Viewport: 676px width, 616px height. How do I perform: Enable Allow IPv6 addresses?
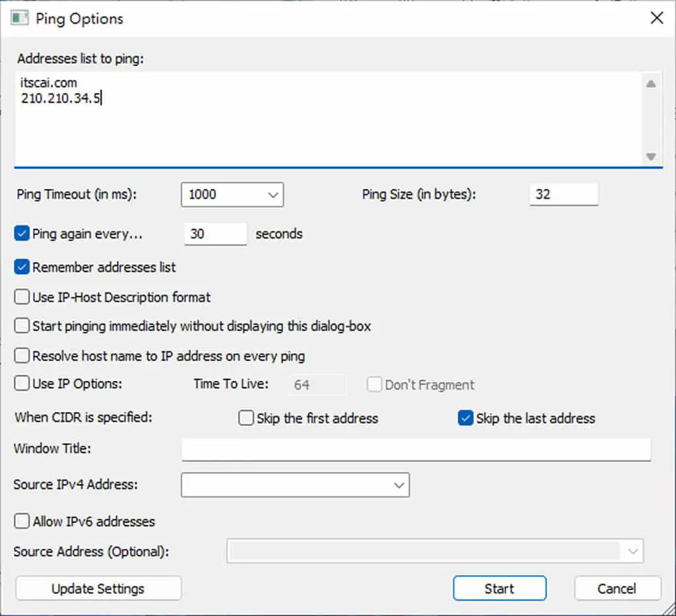pyautogui.click(x=22, y=521)
